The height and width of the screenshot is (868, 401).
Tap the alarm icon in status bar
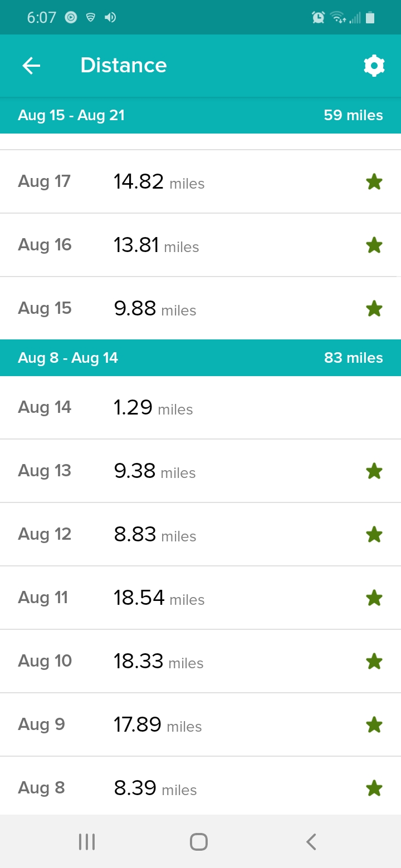click(x=318, y=18)
